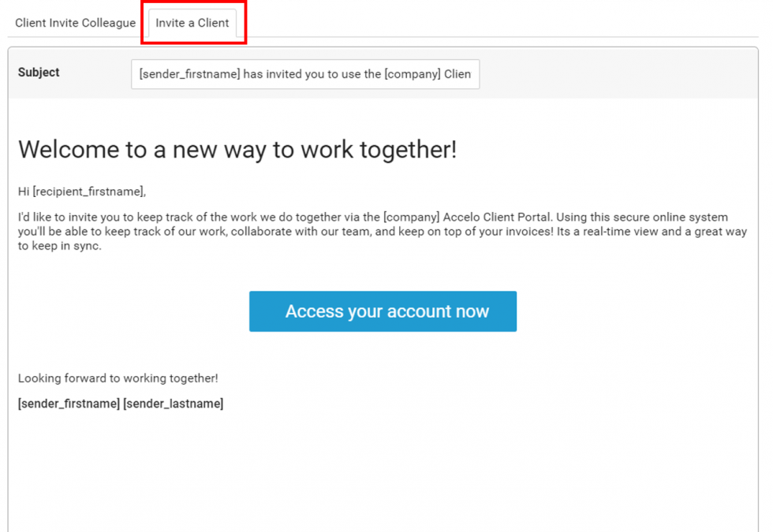The image size is (773, 532).
Task: Click the Subject label
Action: pyautogui.click(x=39, y=73)
